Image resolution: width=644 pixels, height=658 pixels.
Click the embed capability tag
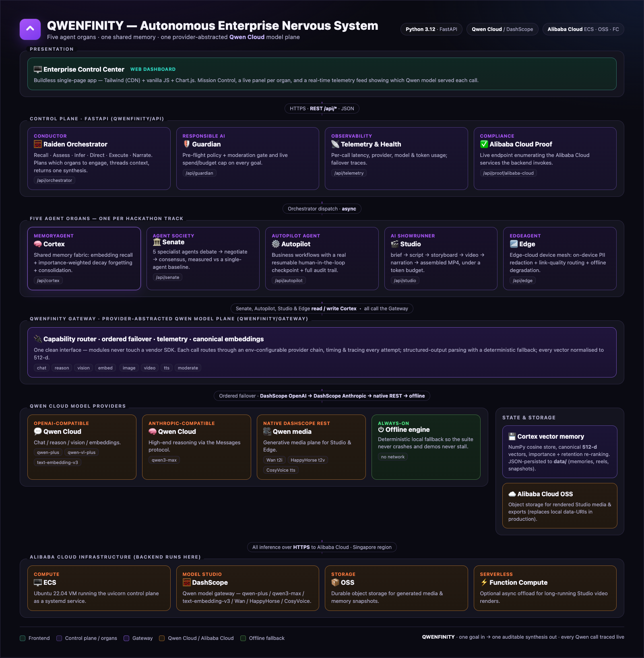click(105, 368)
